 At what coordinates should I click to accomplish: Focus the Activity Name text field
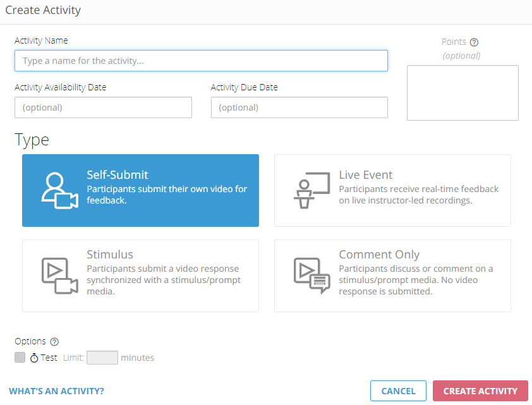[x=201, y=61]
